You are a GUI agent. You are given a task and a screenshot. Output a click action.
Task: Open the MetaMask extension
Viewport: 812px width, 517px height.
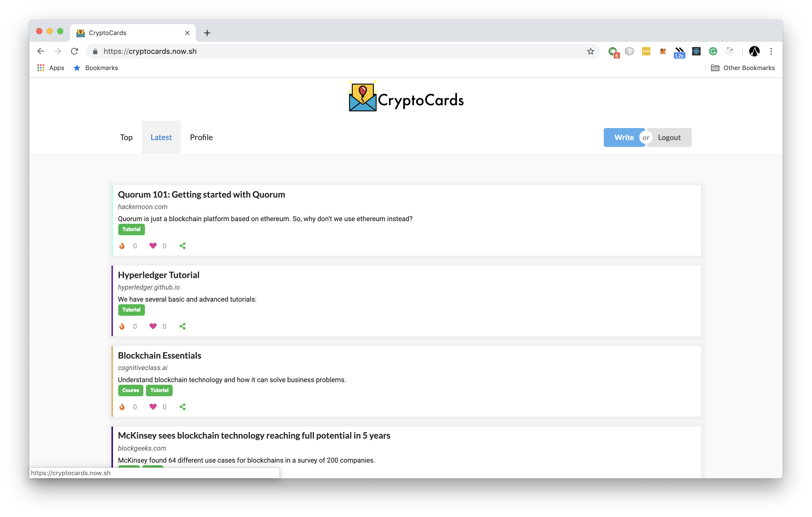pyautogui.click(x=663, y=51)
